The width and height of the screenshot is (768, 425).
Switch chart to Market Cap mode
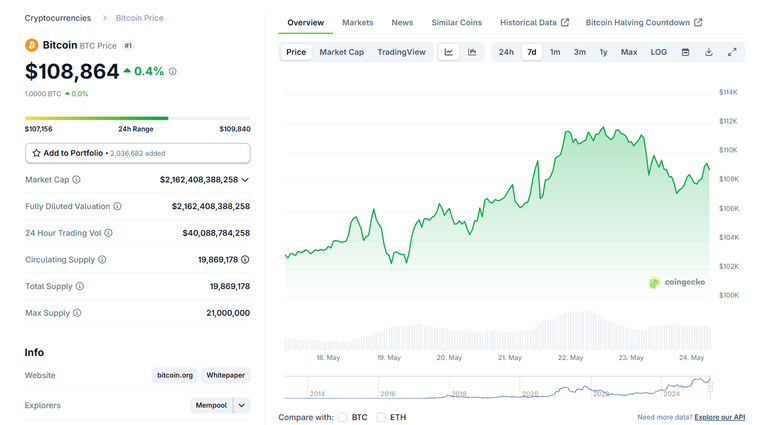coord(341,52)
